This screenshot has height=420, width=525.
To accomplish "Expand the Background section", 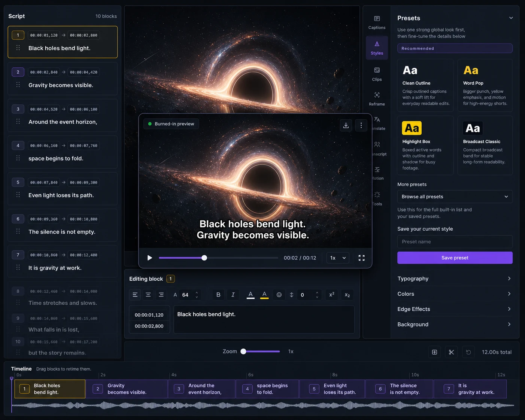I will (x=455, y=324).
